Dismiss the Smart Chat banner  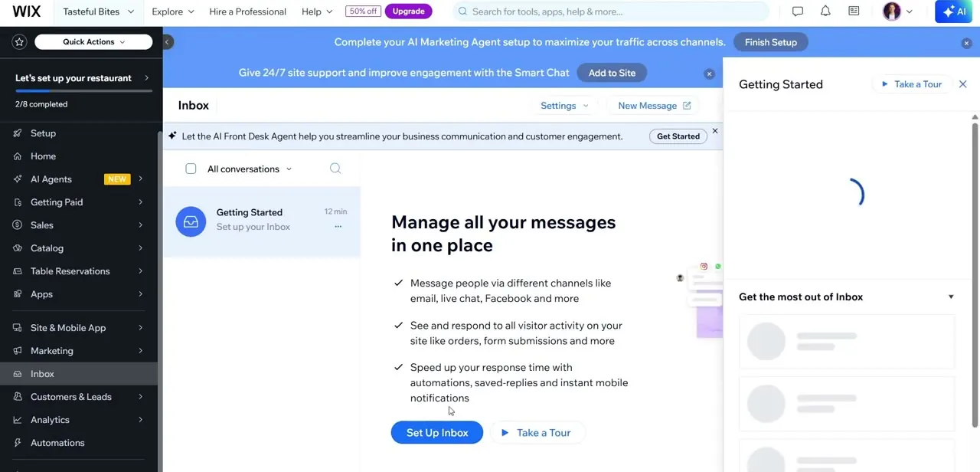(709, 74)
